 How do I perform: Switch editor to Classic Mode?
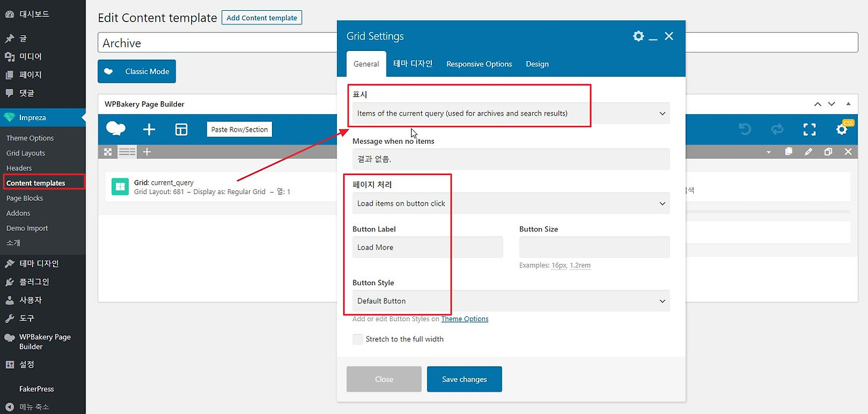tap(137, 71)
